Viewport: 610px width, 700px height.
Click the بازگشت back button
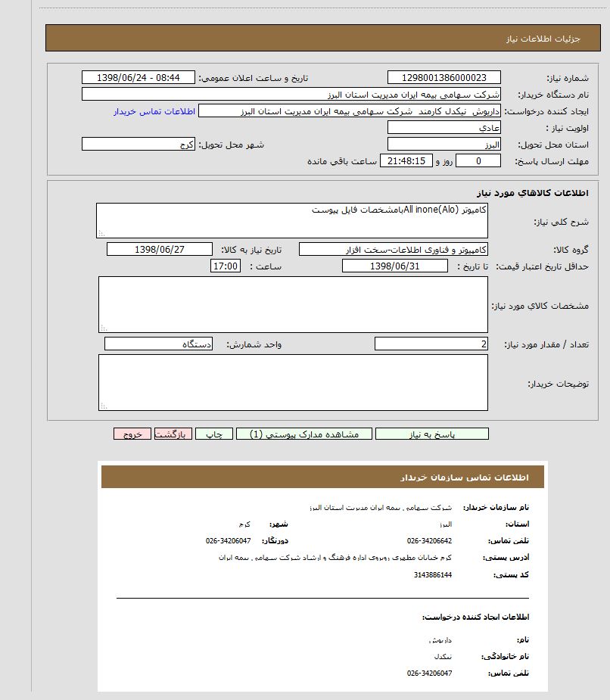[x=173, y=434]
